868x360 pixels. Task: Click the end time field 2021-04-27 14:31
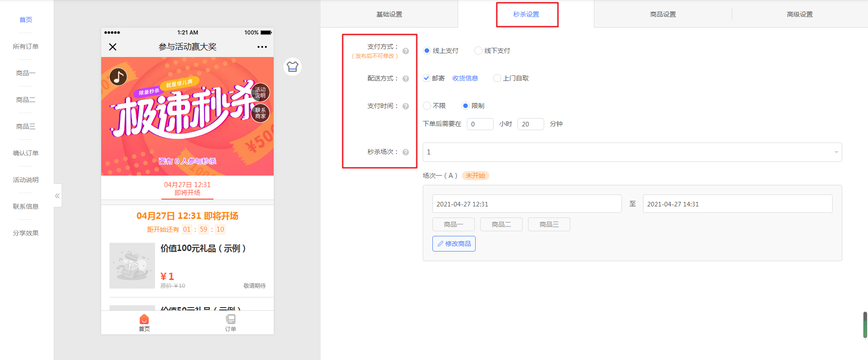click(x=738, y=204)
